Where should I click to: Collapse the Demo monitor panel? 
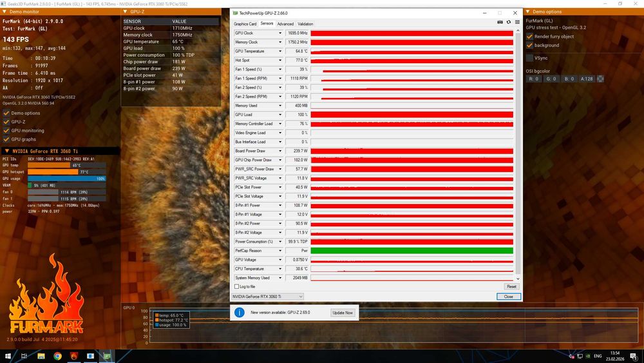coord(5,12)
